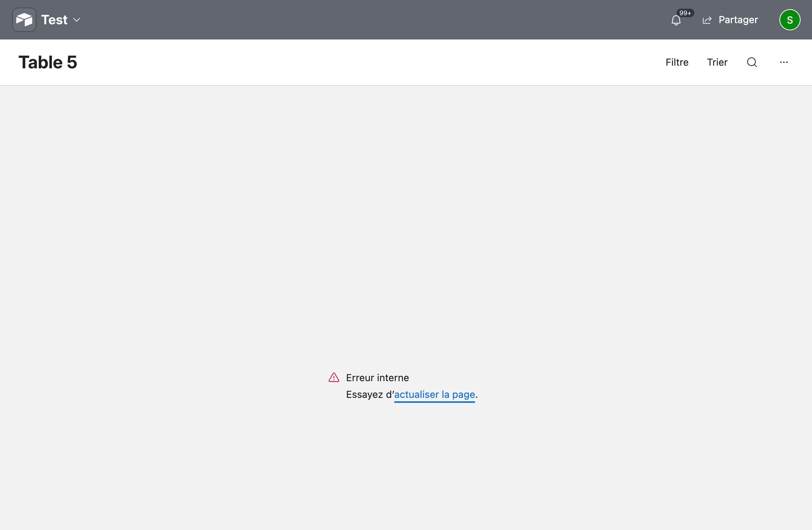Click the 99+ notification badge
The image size is (812, 530).
pyautogui.click(x=685, y=13)
